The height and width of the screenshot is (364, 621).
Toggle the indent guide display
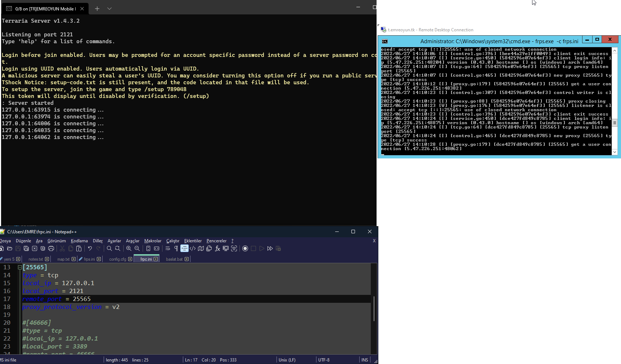[x=185, y=248]
